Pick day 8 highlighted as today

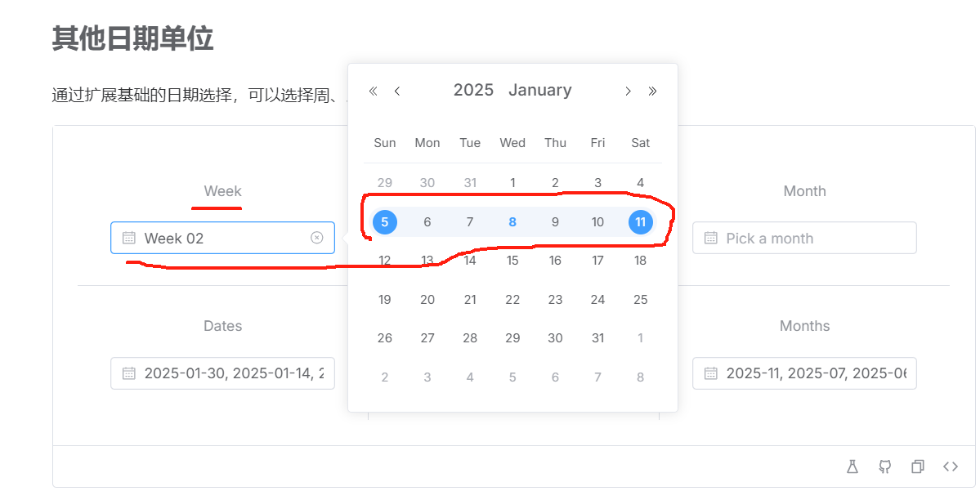tap(512, 222)
